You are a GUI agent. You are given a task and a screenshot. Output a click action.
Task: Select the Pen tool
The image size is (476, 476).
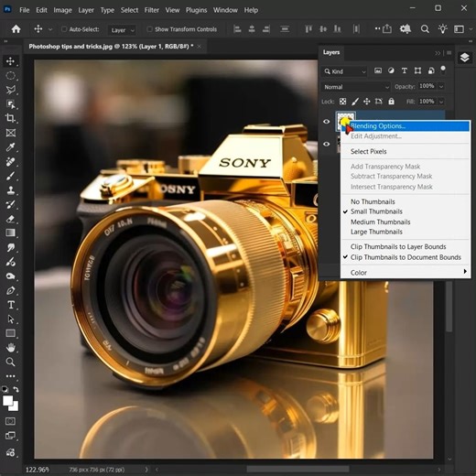tap(11, 290)
